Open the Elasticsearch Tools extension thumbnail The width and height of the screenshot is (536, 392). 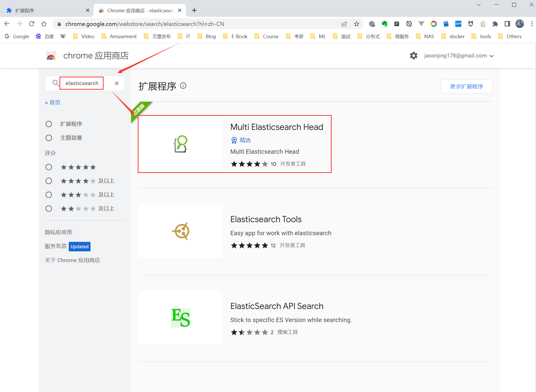181,231
